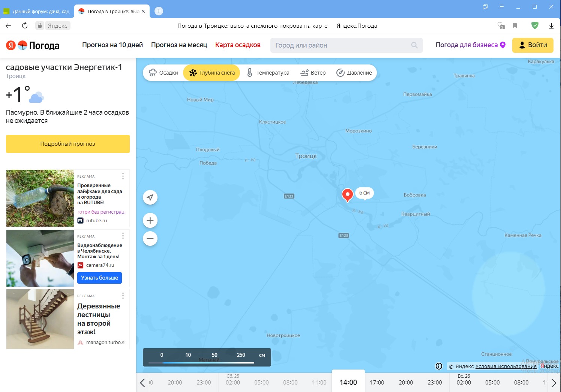561x392 pixels.
Task: Click the site lock icon
Action: pos(40,25)
